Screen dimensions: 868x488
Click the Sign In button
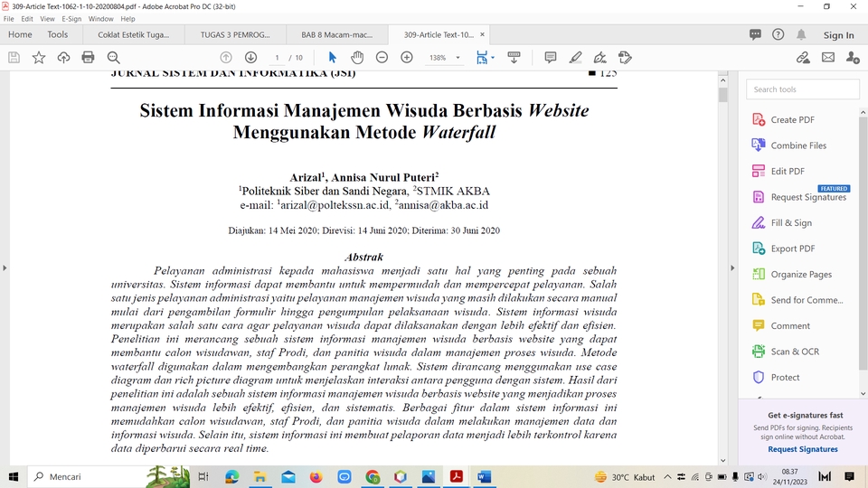coord(839,35)
